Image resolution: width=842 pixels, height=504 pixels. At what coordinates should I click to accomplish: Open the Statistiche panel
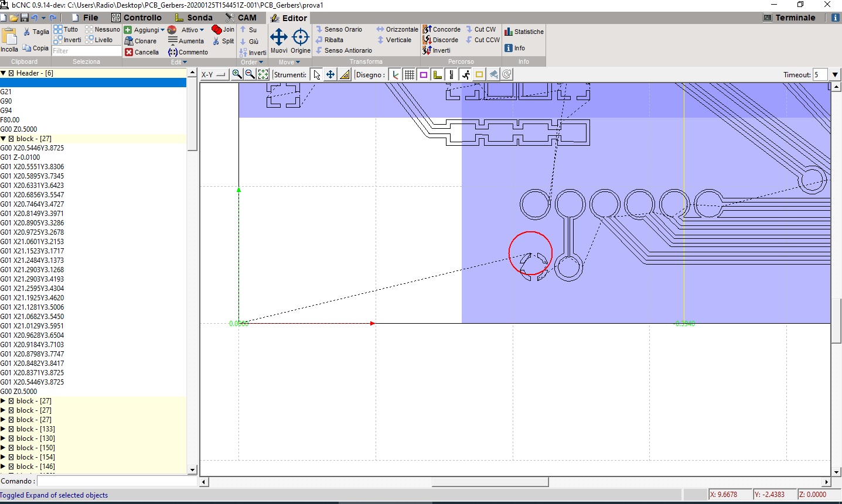coord(524,31)
